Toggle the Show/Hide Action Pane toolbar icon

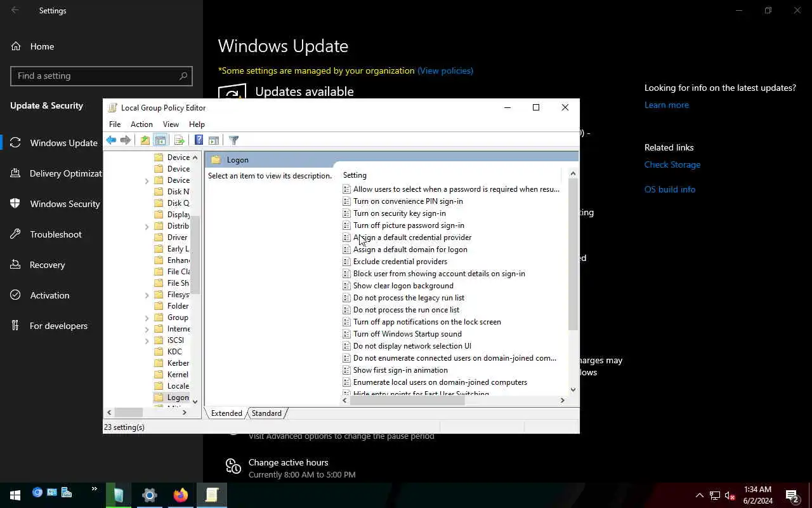214,140
